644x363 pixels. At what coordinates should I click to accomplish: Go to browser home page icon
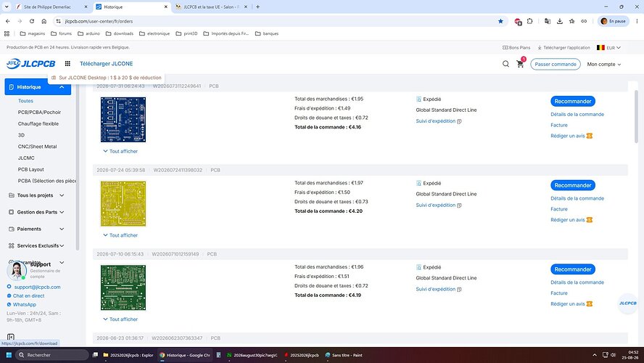point(44,21)
